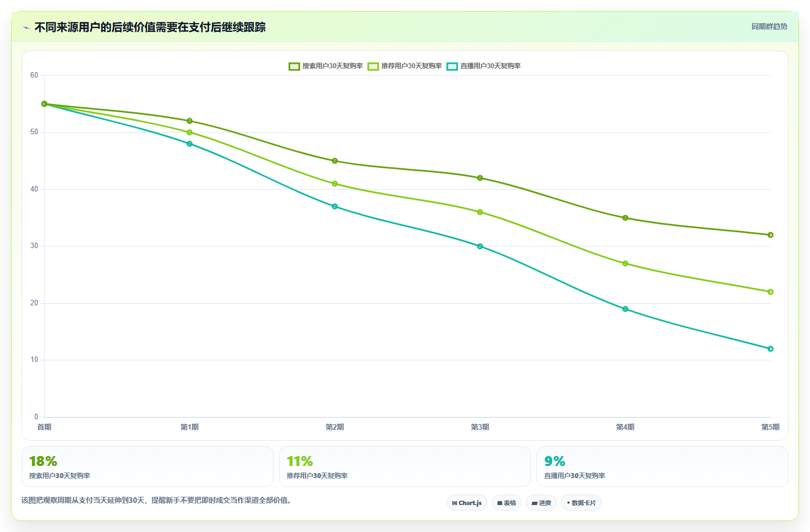This screenshot has height=532, width=810.
Task: Click the 推荐用户 data point at 第4期
Action: [625, 264]
